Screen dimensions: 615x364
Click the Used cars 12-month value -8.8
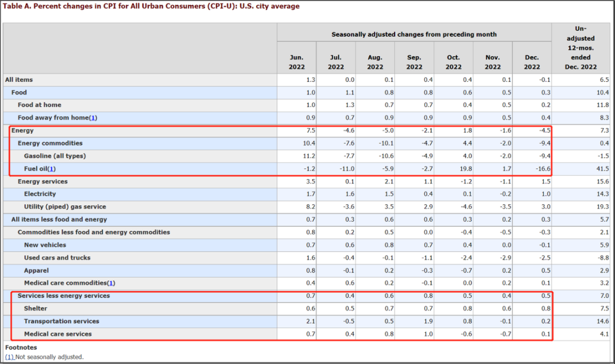point(603,258)
